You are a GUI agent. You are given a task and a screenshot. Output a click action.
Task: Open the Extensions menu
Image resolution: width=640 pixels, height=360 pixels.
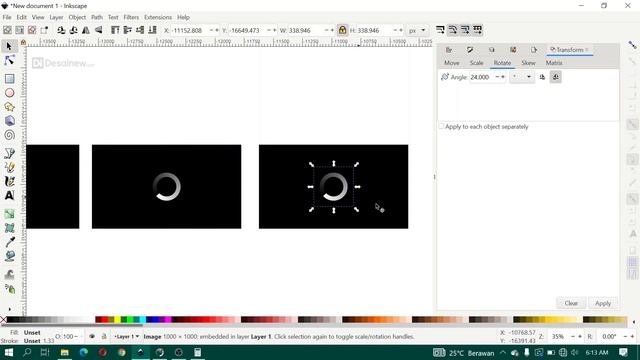click(158, 17)
